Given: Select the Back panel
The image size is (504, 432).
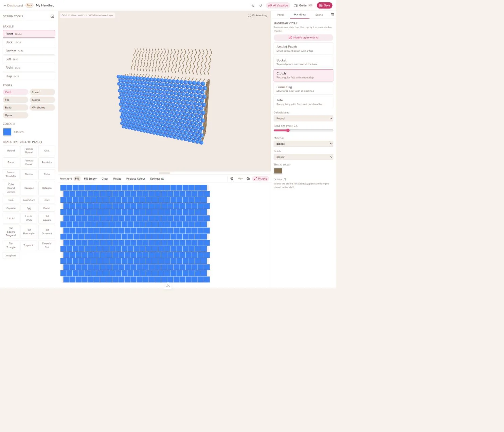Looking at the screenshot, I should 29,42.
